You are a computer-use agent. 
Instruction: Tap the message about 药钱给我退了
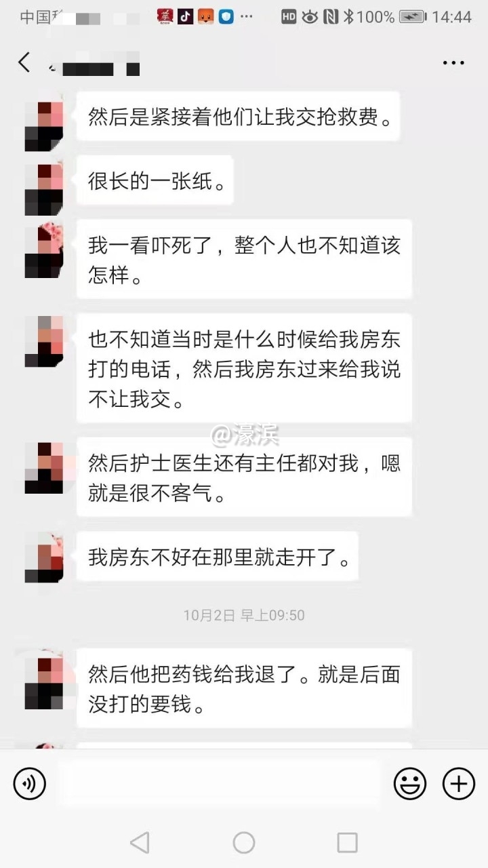(x=244, y=688)
